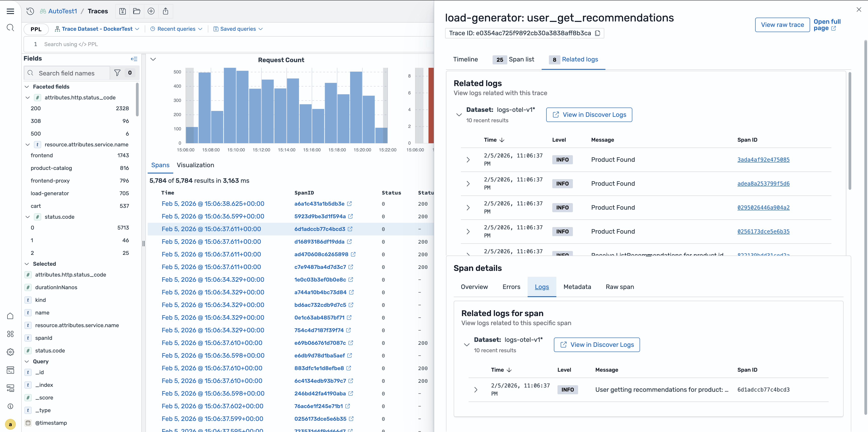Collapse the attributes.http.status_code facet
The image size is (868, 432).
pyautogui.click(x=28, y=98)
